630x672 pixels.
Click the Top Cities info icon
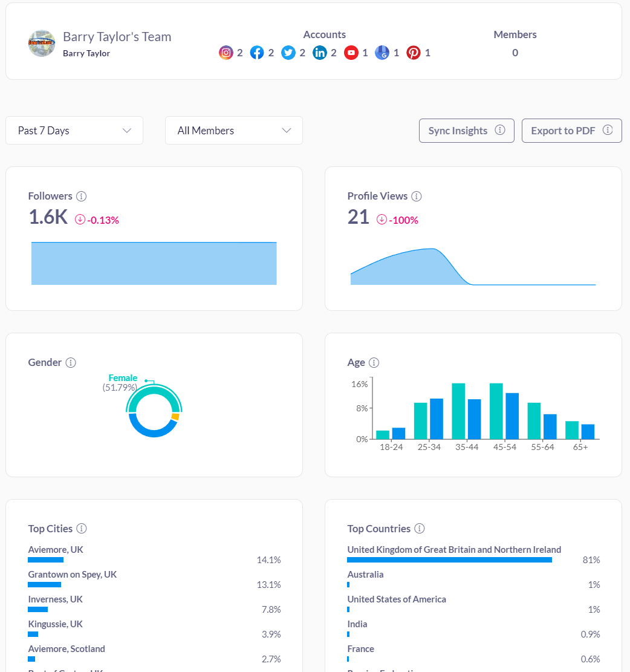click(82, 529)
